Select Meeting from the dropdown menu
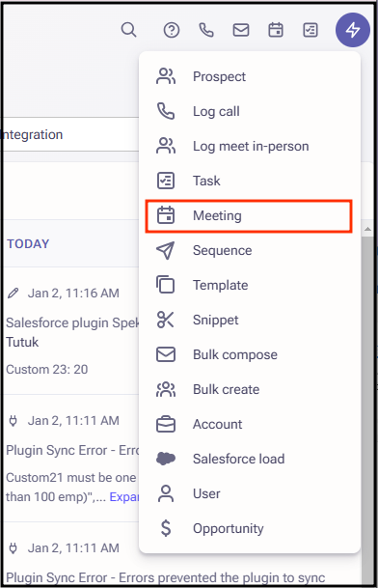 click(x=249, y=216)
